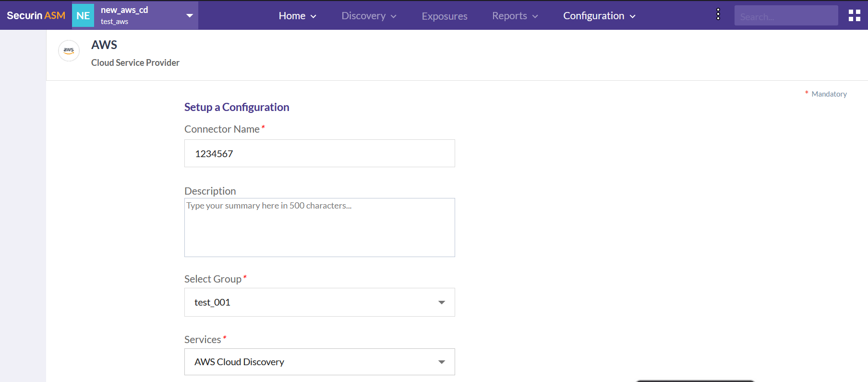The image size is (868, 382).
Task: Click the Mandatory legend text
Action: (829, 94)
